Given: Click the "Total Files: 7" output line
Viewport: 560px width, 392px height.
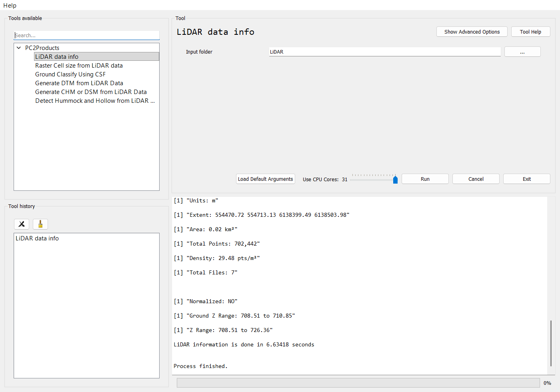Looking at the screenshot, I should point(206,272).
